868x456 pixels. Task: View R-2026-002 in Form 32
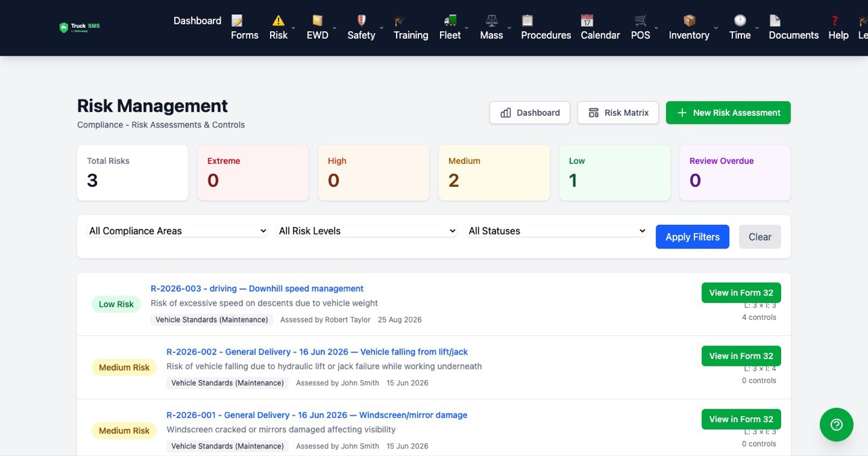(x=741, y=356)
